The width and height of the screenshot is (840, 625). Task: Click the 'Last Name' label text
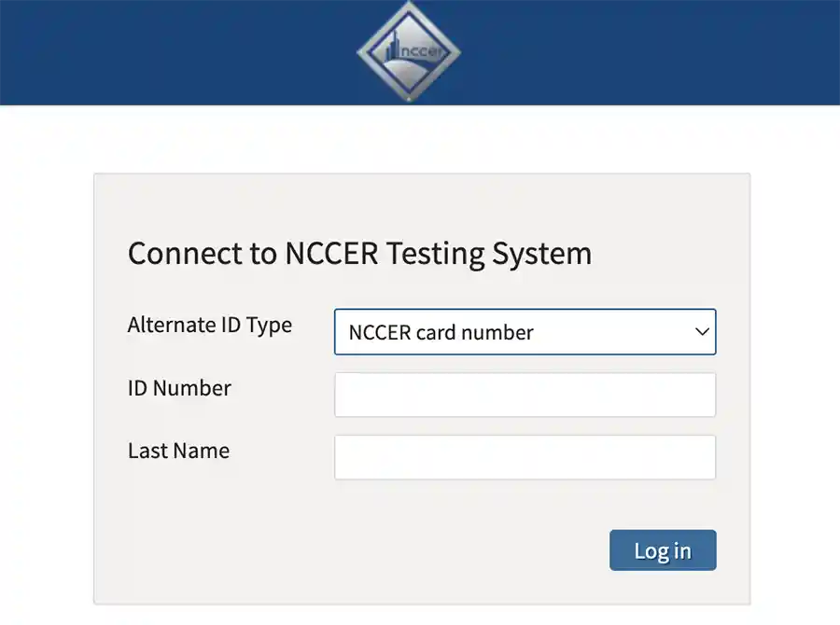(178, 451)
